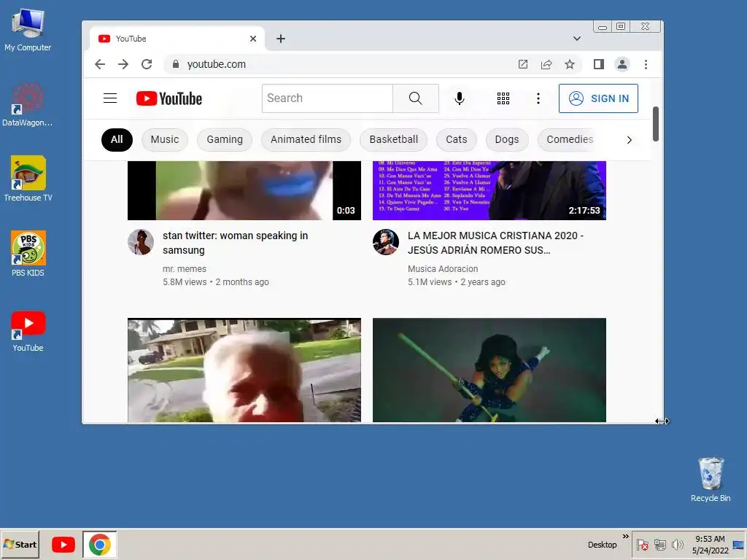
Task: View site info via the padlock icon
Action: coord(176,64)
